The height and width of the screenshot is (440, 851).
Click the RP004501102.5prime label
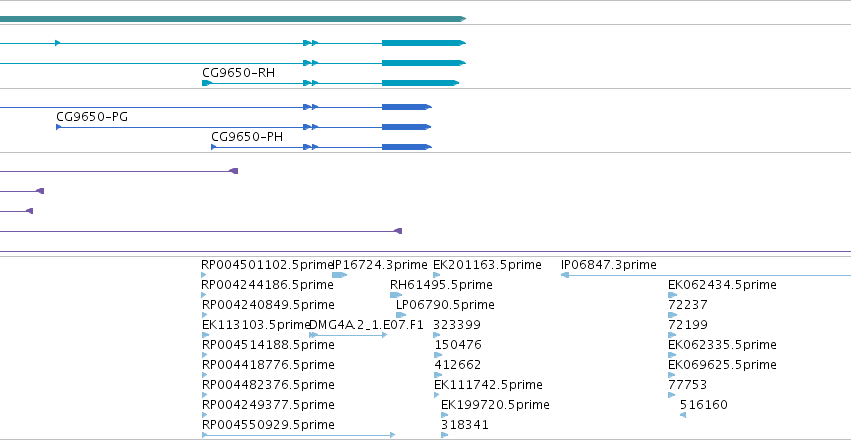pos(266,265)
